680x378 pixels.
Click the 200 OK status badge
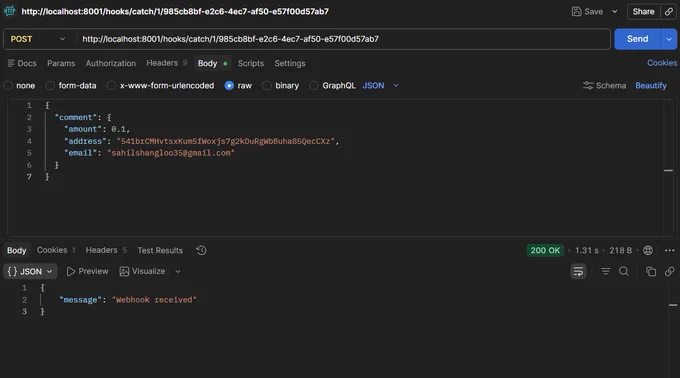click(545, 250)
